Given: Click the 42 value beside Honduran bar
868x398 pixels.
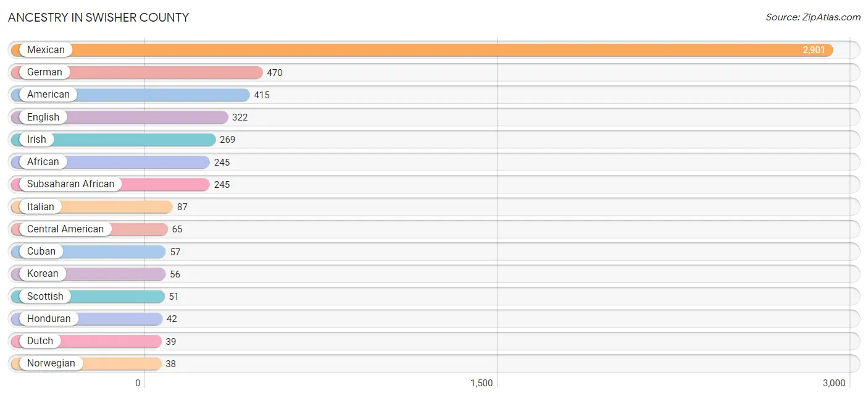Looking at the screenshot, I should 172,319.
